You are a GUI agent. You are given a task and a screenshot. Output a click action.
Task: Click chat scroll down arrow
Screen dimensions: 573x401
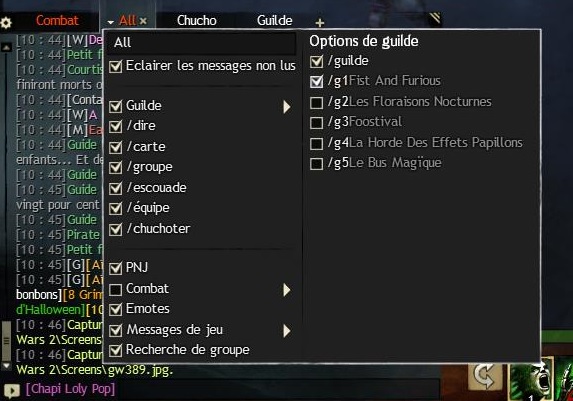(x=6, y=365)
